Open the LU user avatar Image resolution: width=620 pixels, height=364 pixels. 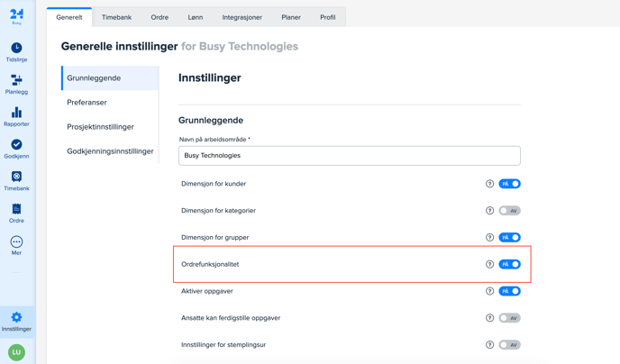(x=16, y=352)
